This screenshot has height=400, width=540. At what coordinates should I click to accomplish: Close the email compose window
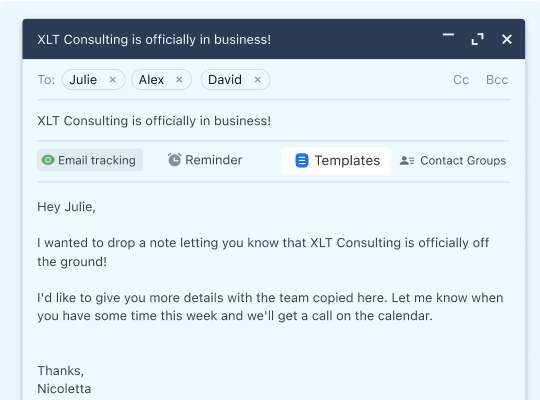(x=507, y=39)
